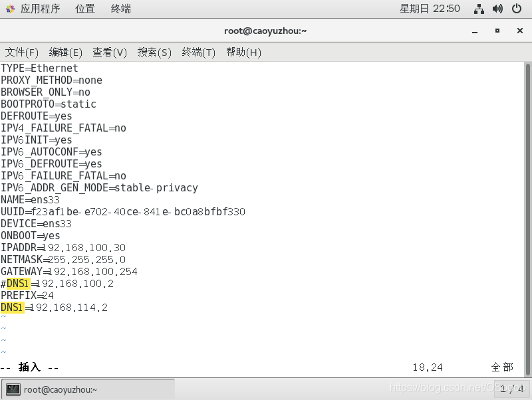Click the -- 插入 -- mode indicator
The height and width of the screenshot is (400, 532).
pyautogui.click(x=29, y=367)
